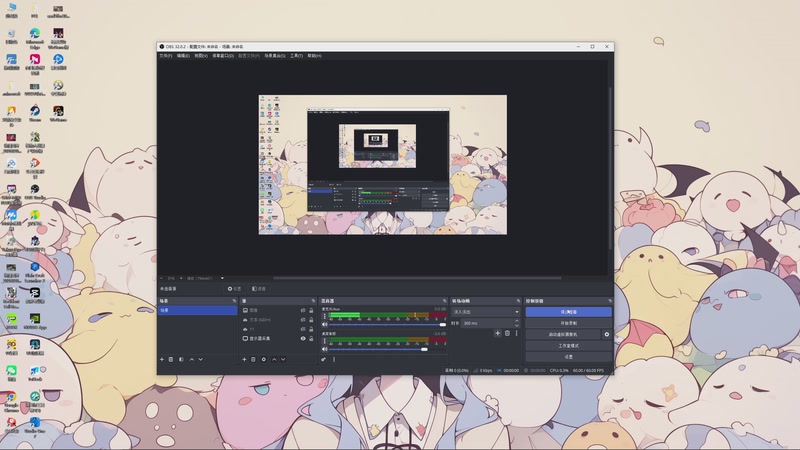Toggle visibility eye of 图像 source
This screenshot has width=800, height=450.
[x=303, y=310]
